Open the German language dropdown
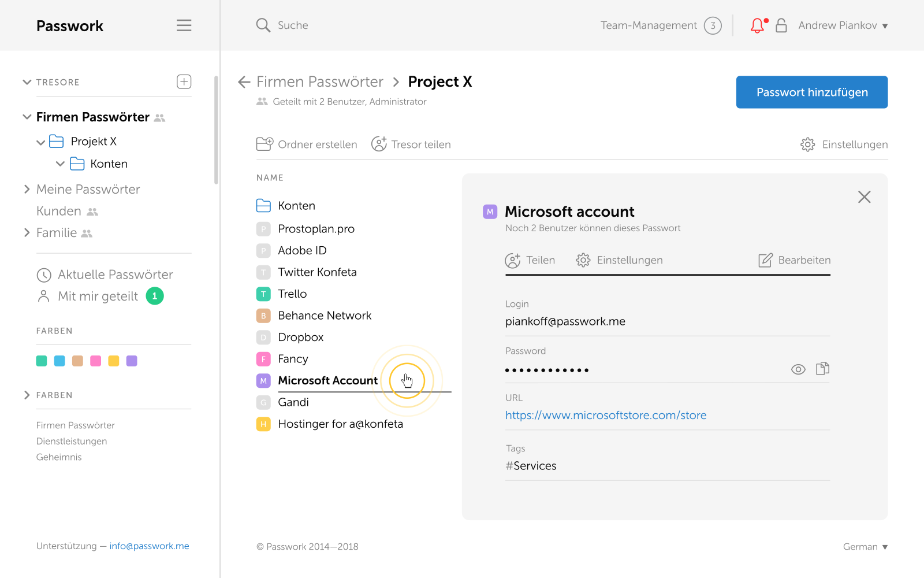The image size is (924, 578). tap(865, 547)
